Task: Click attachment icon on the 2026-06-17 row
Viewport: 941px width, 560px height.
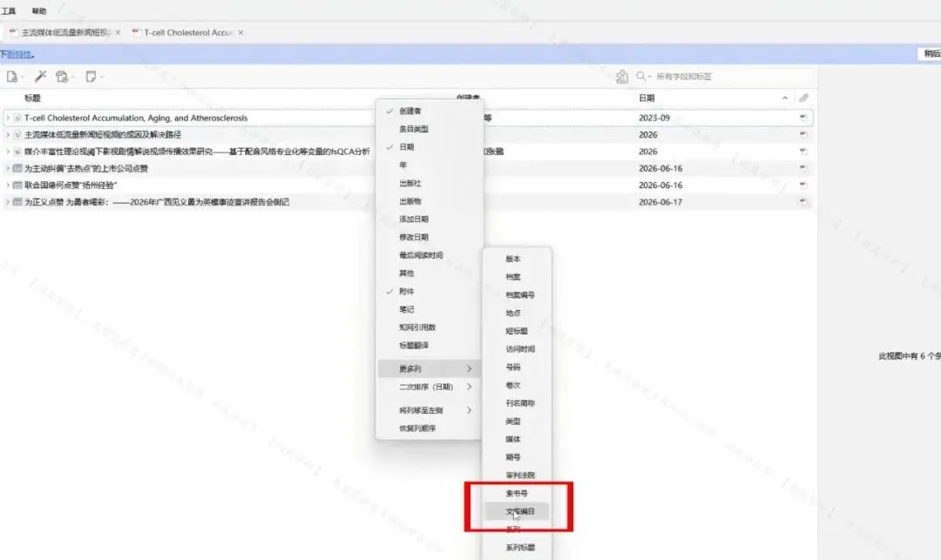Action: click(803, 202)
